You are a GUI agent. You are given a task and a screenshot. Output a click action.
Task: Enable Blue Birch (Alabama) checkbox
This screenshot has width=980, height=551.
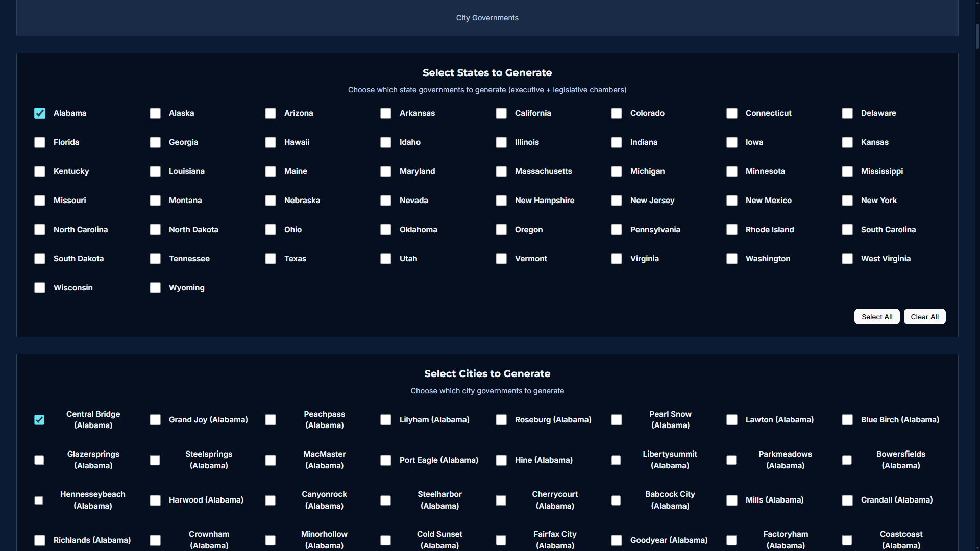(847, 420)
